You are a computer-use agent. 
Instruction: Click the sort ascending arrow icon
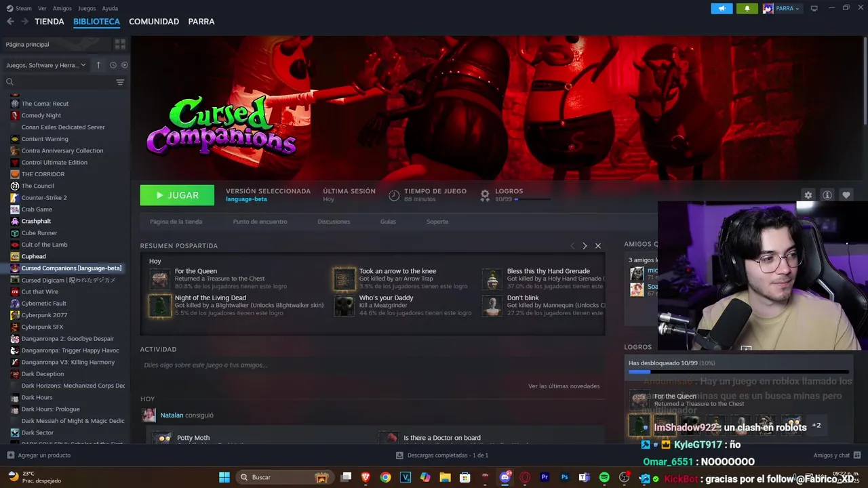point(98,65)
